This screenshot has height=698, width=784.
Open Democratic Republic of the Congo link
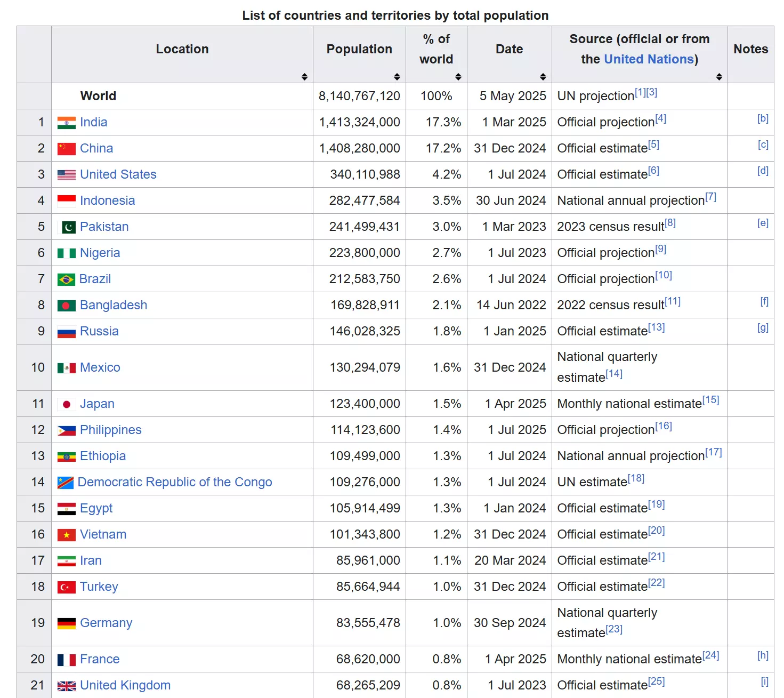coord(175,482)
